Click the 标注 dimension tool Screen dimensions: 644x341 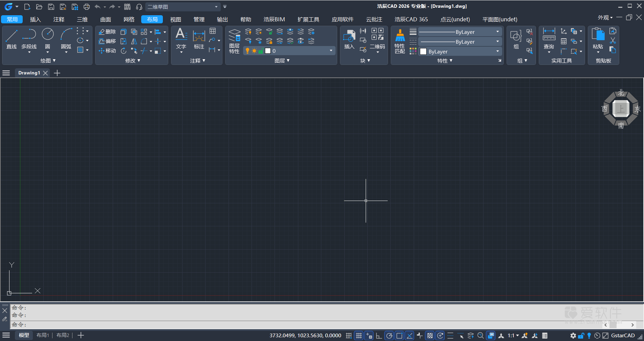pyautogui.click(x=199, y=39)
